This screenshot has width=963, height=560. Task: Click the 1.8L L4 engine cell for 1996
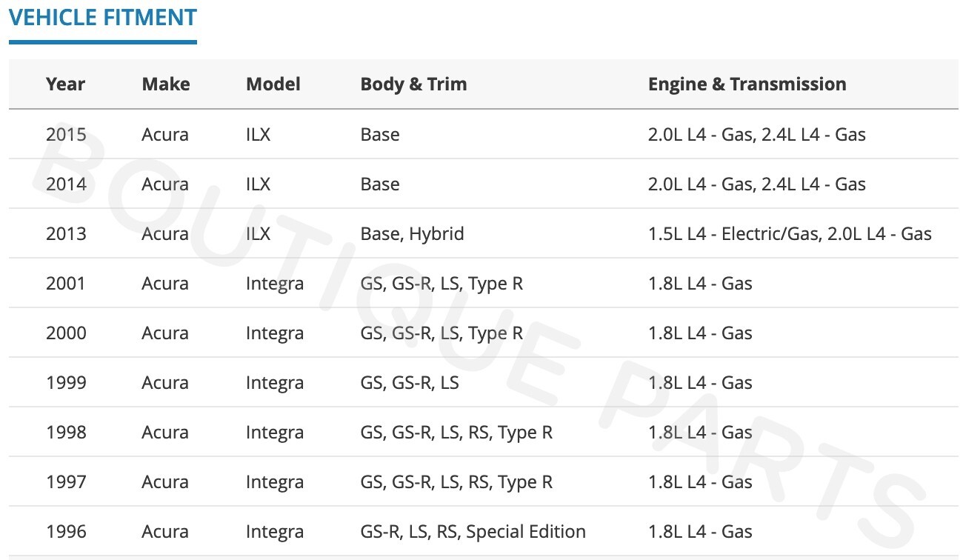point(700,532)
